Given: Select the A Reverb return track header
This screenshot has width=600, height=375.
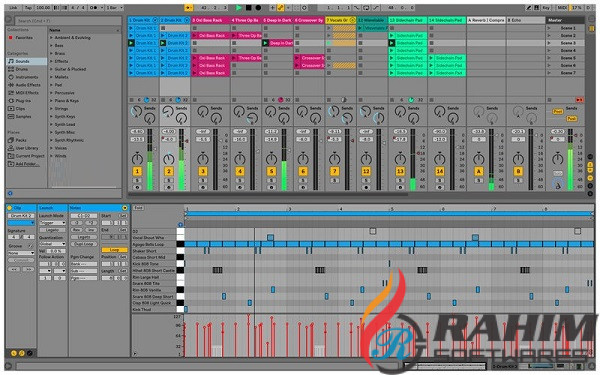Looking at the screenshot, I should coord(486,20).
